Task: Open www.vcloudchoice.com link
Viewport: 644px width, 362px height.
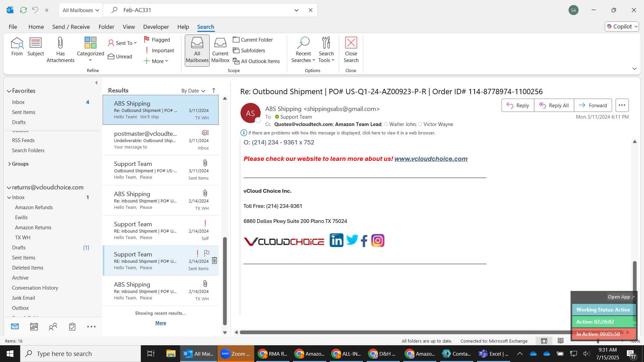Action: (x=431, y=159)
